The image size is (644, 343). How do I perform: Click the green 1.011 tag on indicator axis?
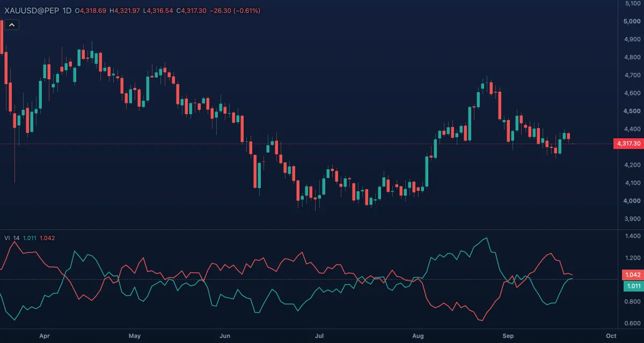tap(632, 286)
